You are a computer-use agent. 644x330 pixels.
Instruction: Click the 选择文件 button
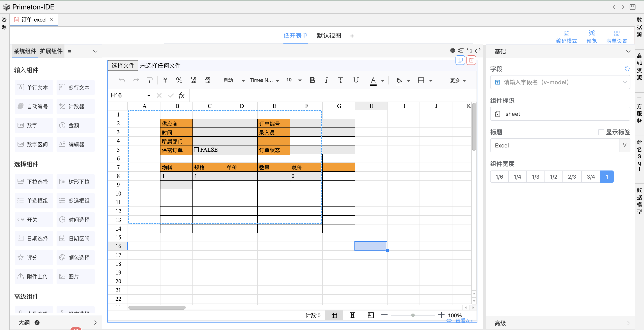coord(123,65)
